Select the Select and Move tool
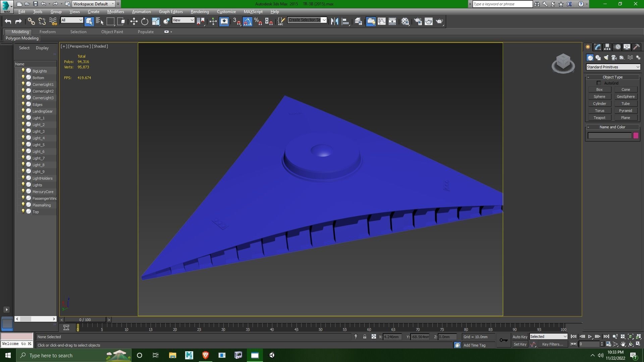 [x=133, y=21]
